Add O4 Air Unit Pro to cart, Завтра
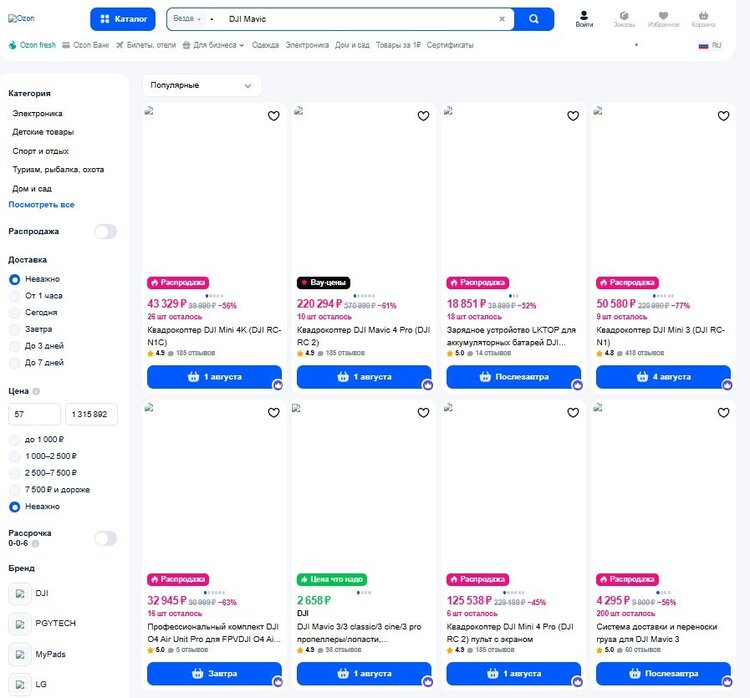The image size is (750, 698). click(214, 674)
